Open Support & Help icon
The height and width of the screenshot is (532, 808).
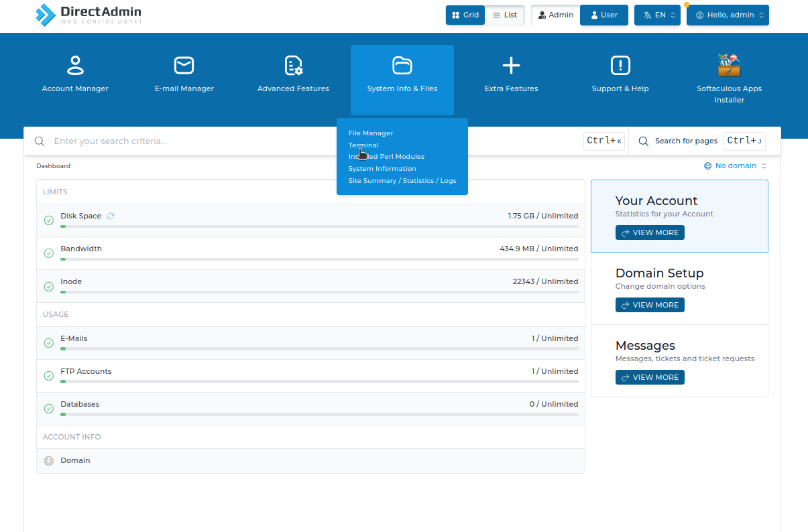[x=620, y=66]
